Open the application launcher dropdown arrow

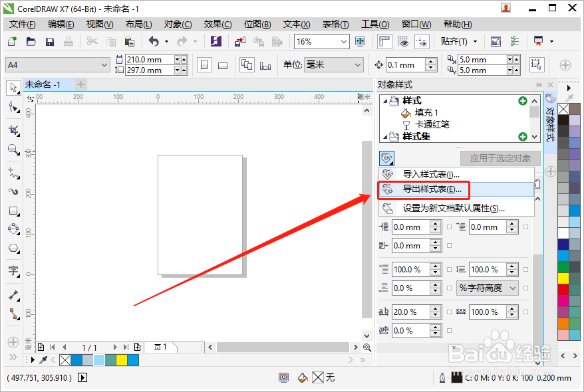(x=551, y=41)
